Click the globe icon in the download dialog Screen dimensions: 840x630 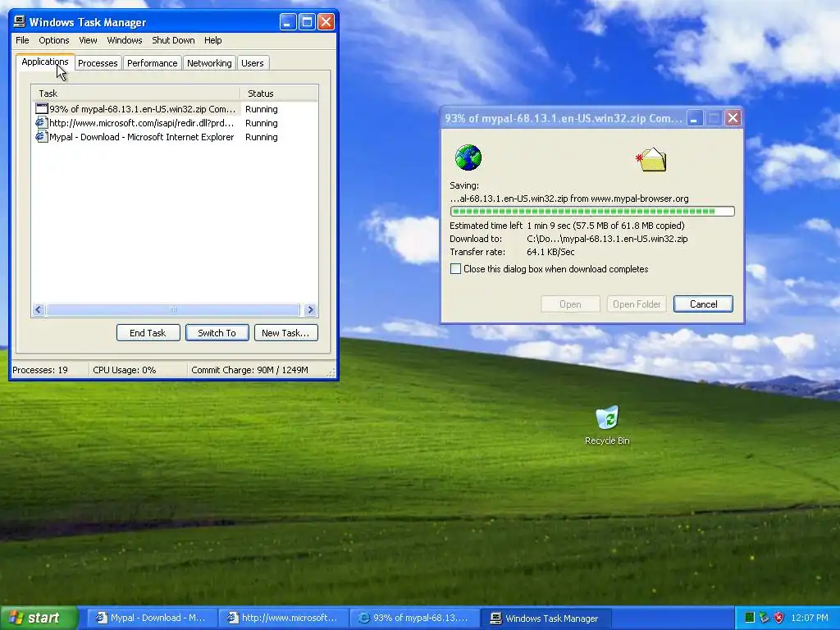468,157
